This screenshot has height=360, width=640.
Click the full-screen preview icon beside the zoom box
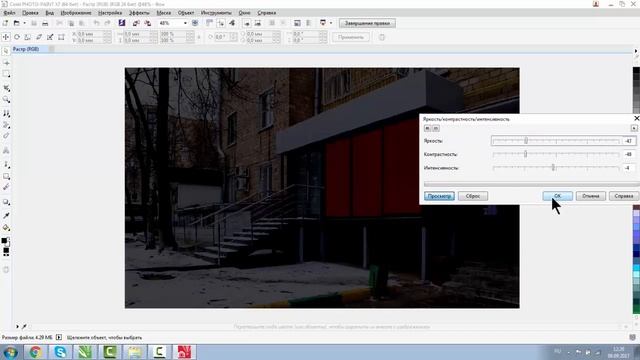click(x=195, y=23)
